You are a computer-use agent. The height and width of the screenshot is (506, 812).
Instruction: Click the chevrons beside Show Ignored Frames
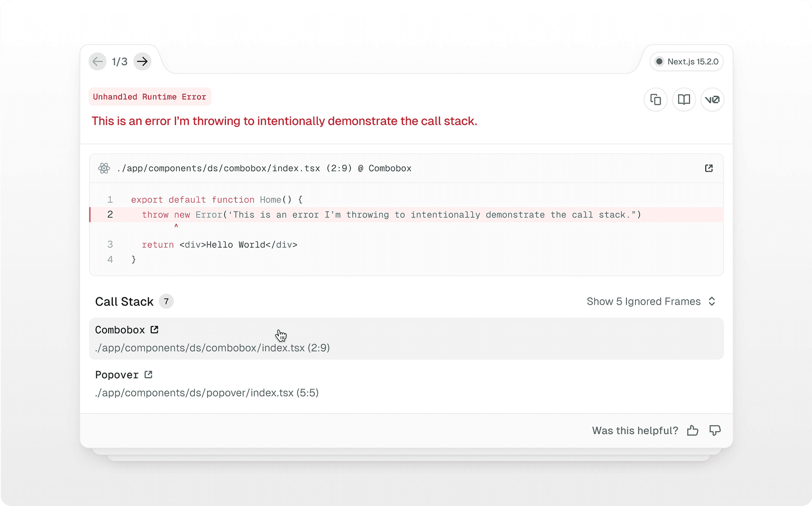(x=712, y=302)
